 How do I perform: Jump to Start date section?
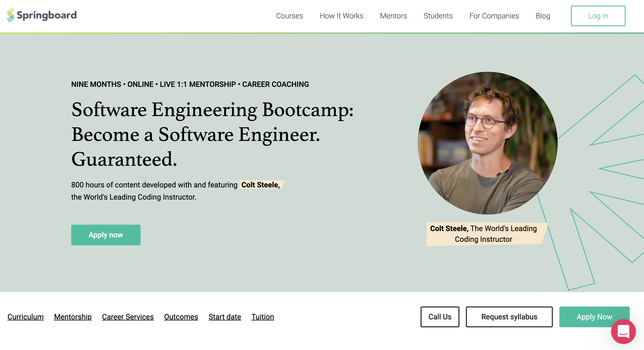(225, 317)
